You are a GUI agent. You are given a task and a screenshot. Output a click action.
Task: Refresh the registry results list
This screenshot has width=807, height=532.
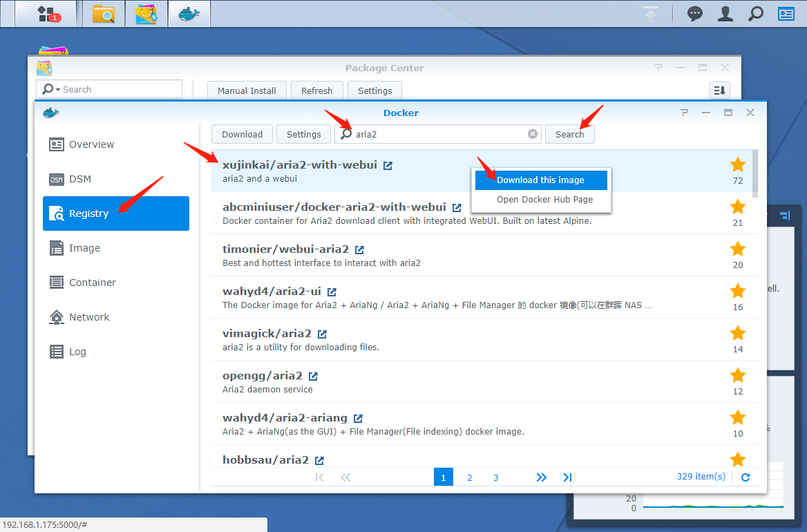pos(746,477)
